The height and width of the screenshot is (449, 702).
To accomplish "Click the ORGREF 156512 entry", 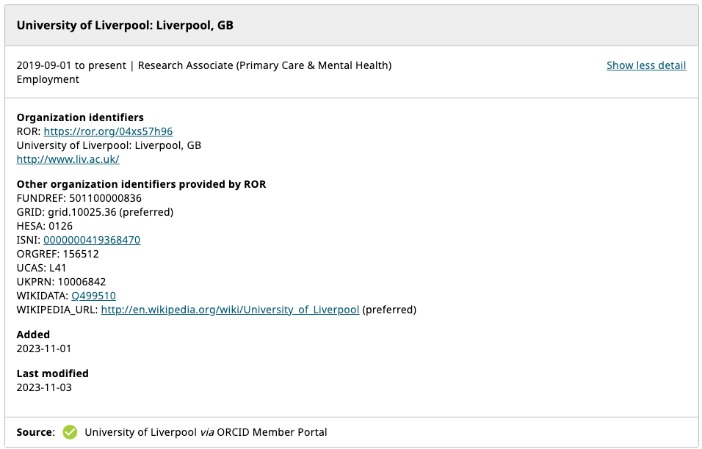I will click(x=58, y=254).
